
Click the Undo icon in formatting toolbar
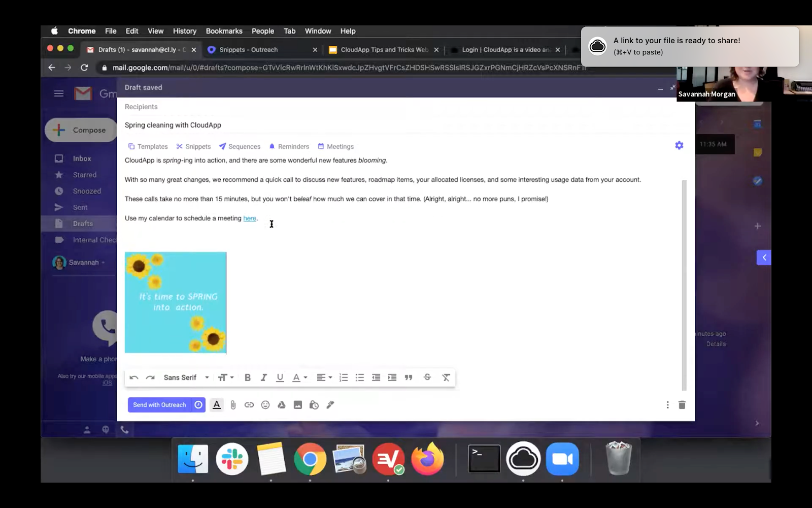(134, 377)
